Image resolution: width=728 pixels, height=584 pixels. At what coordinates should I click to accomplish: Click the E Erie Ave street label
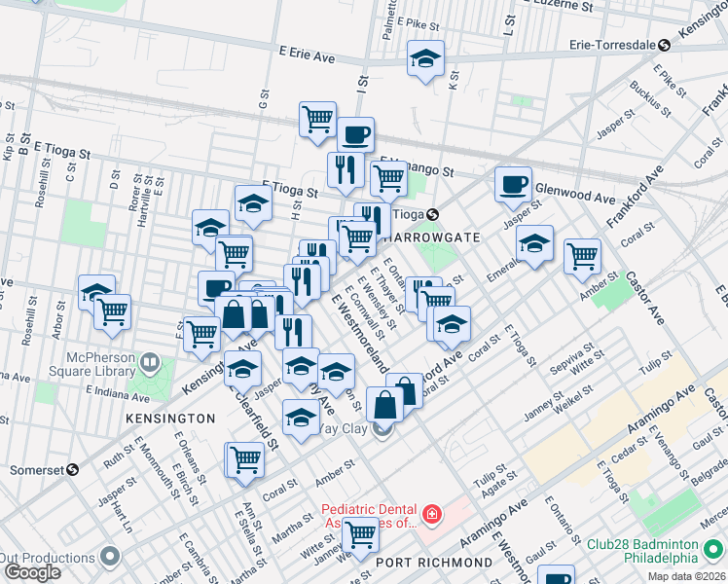pos(307,55)
